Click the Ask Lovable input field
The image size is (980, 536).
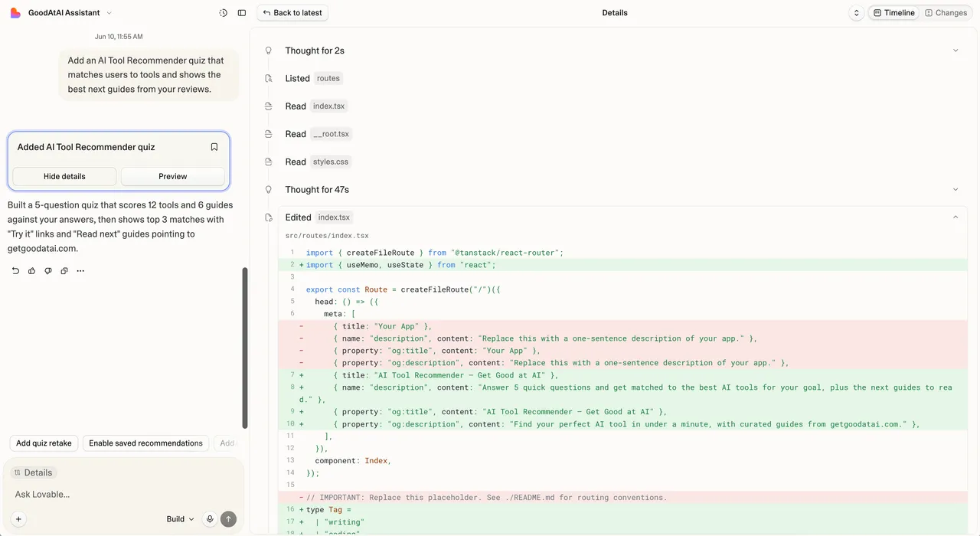click(x=122, y=495)
